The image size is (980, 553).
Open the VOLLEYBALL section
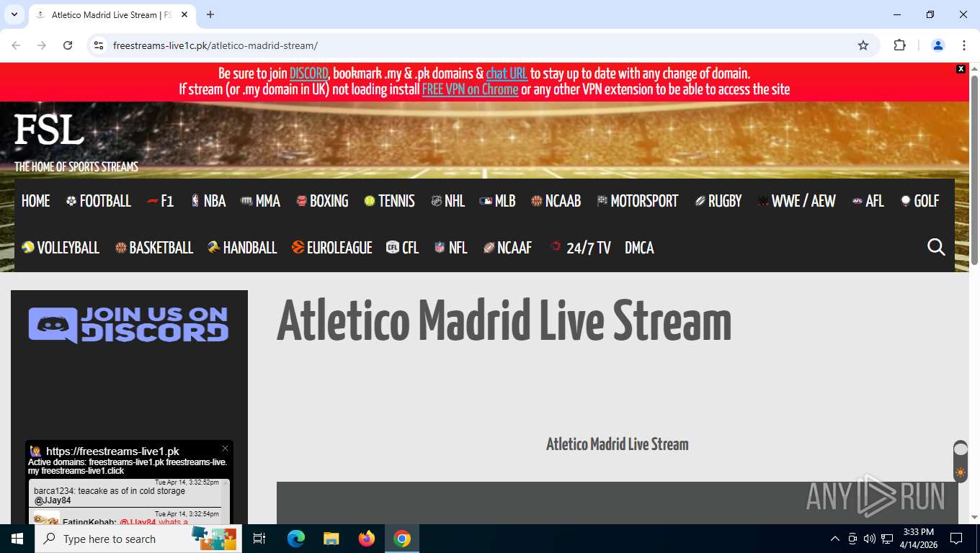[61, 248]
